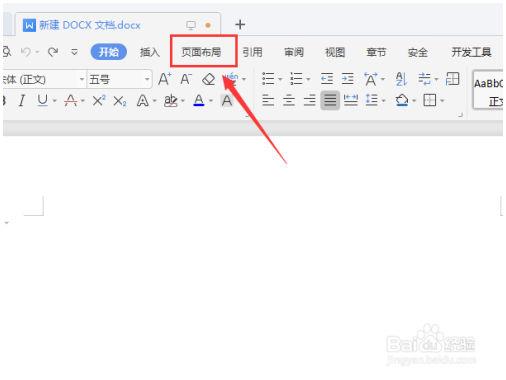This screenshot has height=380, width=506.
Task: Open the 页面布局 tab
Action: [201, 52]
